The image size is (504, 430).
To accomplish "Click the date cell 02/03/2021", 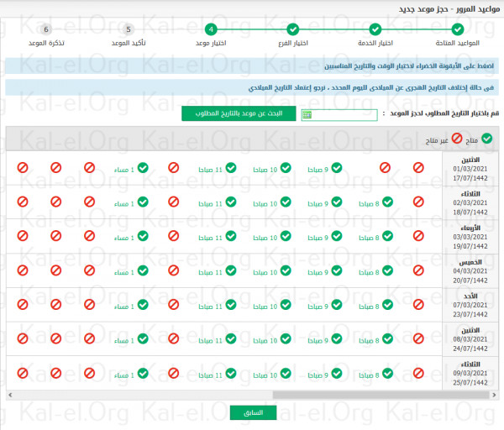I will (x=470, y=202).
